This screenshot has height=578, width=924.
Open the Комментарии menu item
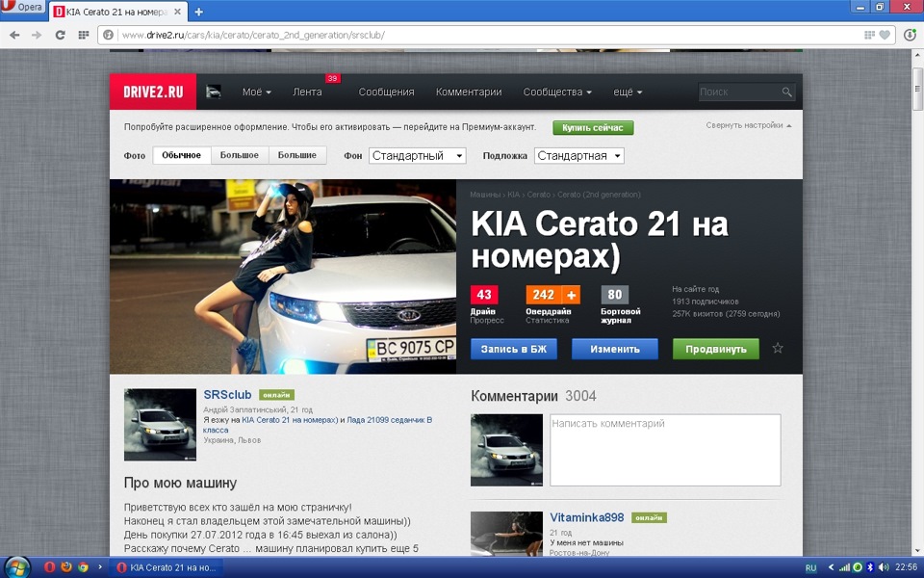point(469,92)
